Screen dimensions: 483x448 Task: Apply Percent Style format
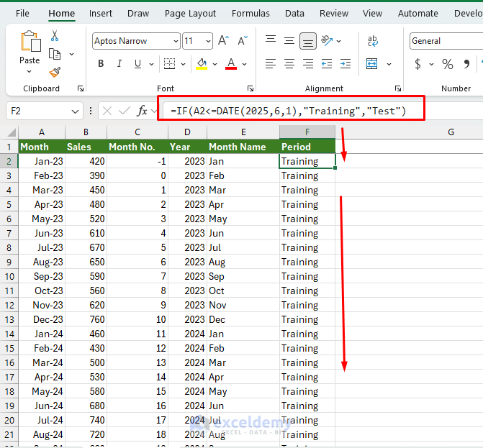(447, 64)
